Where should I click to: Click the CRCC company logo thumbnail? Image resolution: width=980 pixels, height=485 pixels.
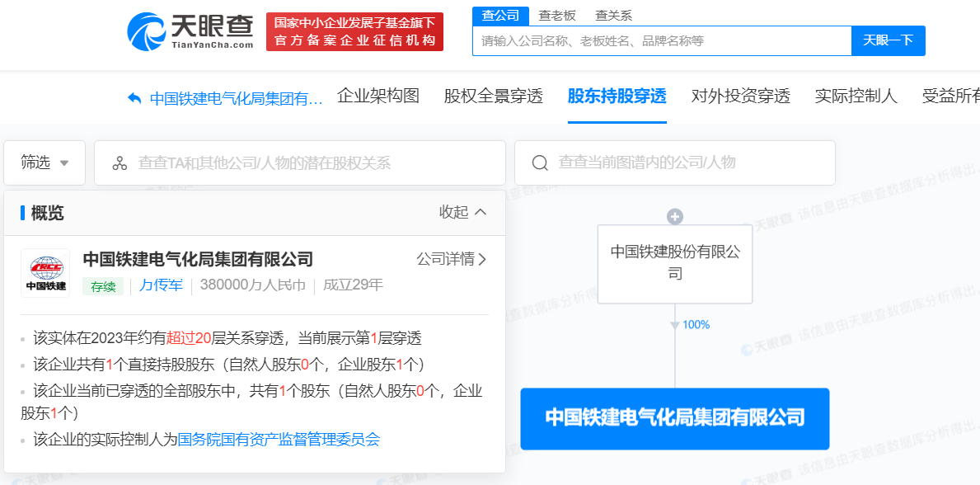tap(45, 272)
